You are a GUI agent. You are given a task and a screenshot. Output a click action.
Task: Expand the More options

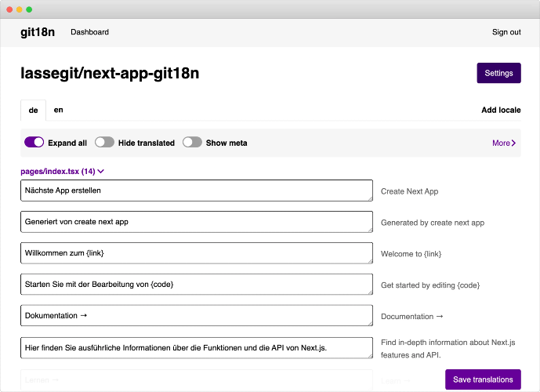click(503, 143)
